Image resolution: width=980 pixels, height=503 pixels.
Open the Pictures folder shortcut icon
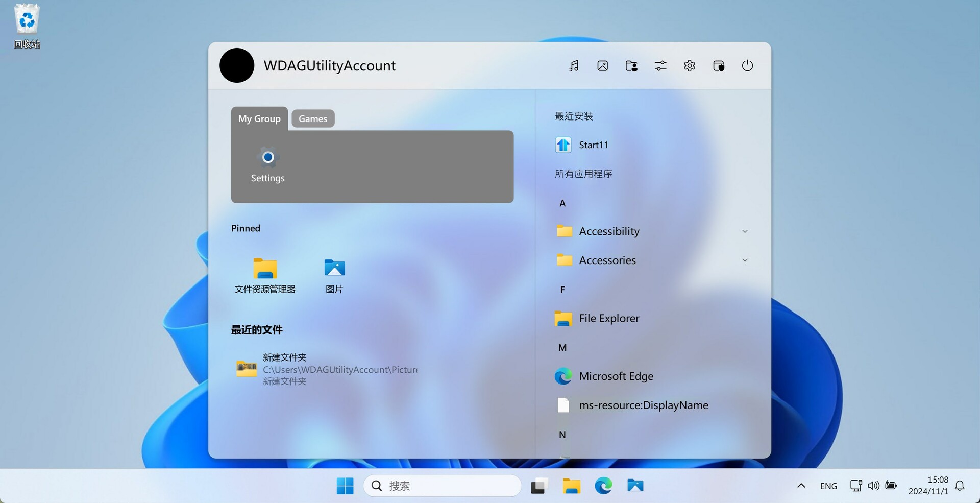point(602,66)
